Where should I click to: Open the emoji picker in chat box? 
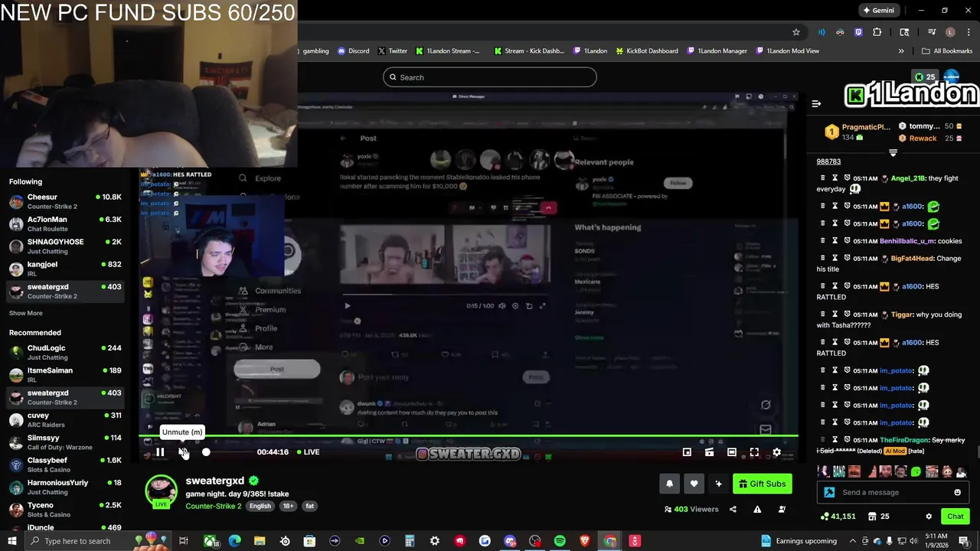click(x=957, y=492)
